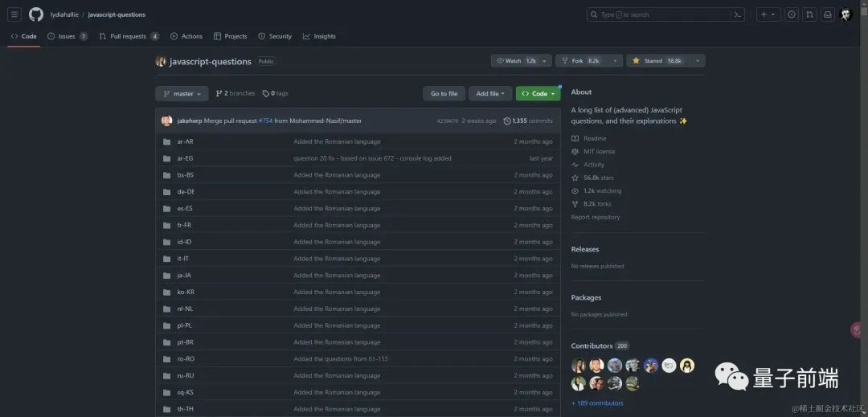Expand the green Code dropdown
Viewport: 868px width, 417px height.
click(x=538, y=94)
